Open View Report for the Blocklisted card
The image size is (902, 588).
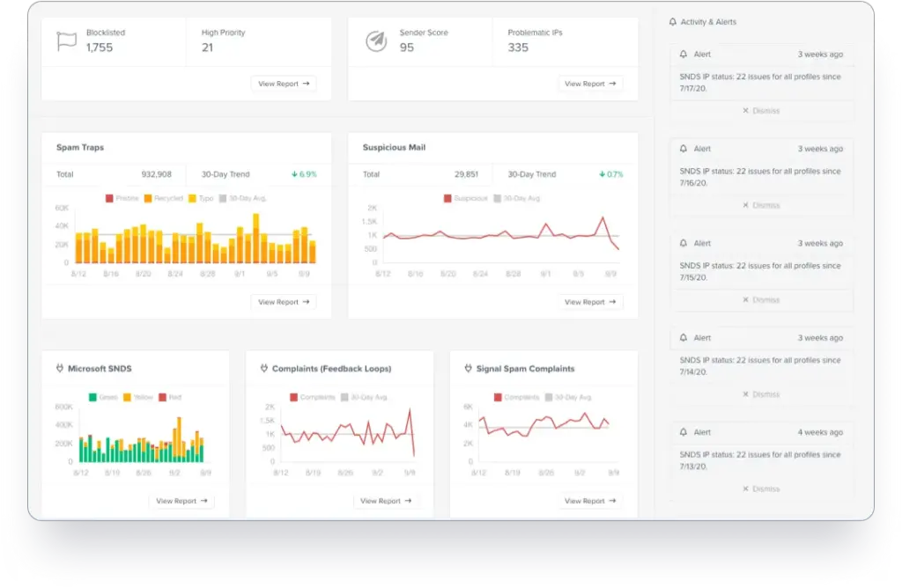click(283, 84)
